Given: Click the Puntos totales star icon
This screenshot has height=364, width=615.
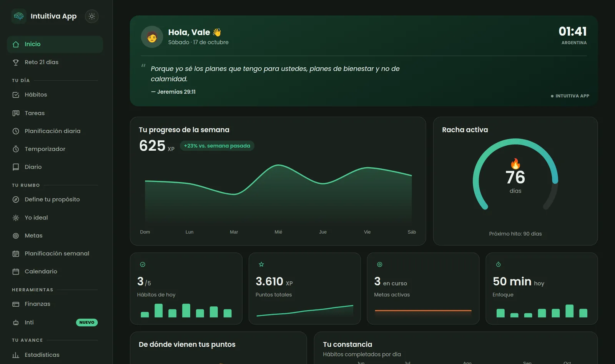Looking at the screenshot, I should (261, 264).
